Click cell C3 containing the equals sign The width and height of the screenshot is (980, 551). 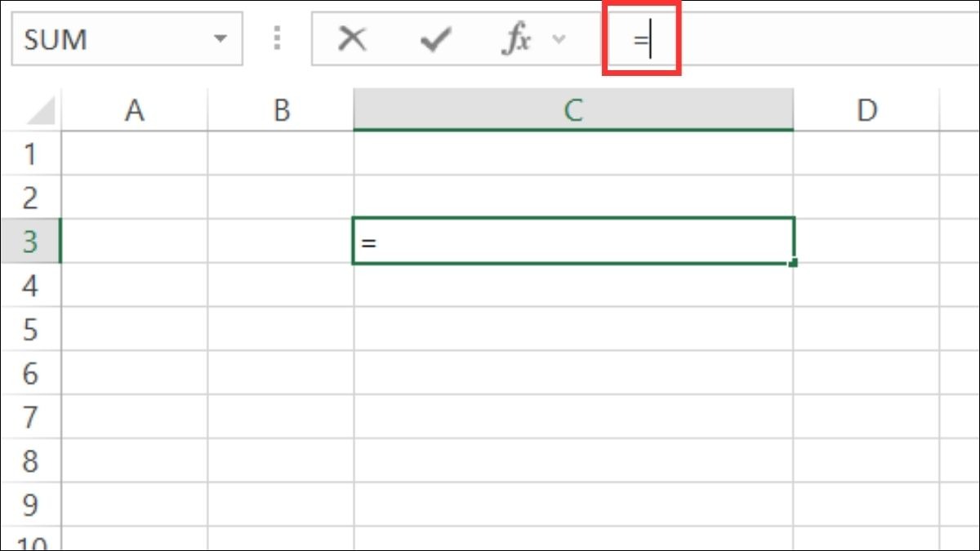573,242
